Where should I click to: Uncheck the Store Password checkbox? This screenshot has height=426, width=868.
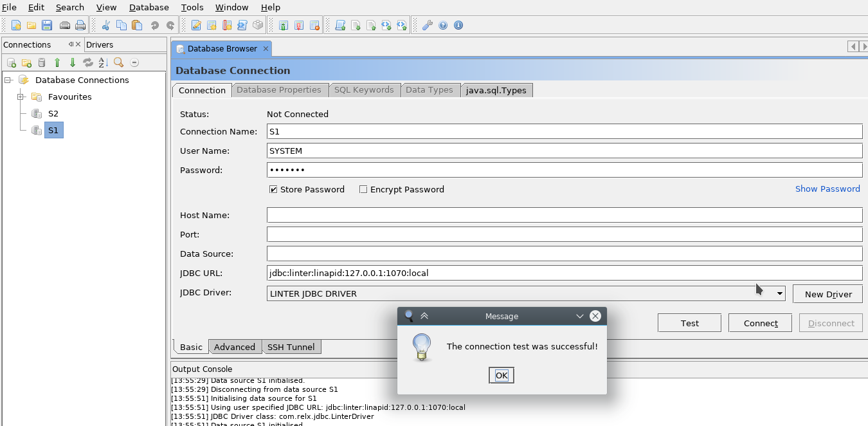(x=273, y=190)
